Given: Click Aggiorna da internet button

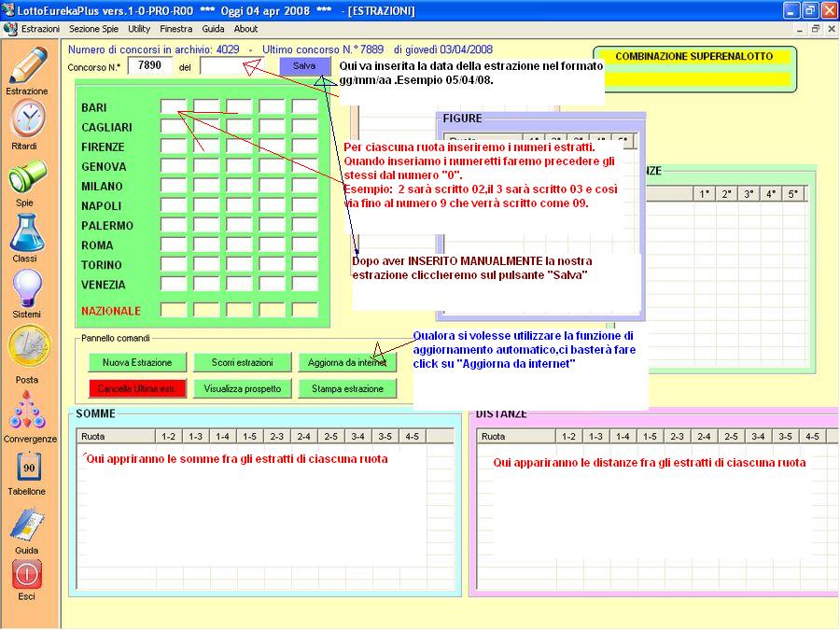Looking at the screenshot, I should pos(347,362).
